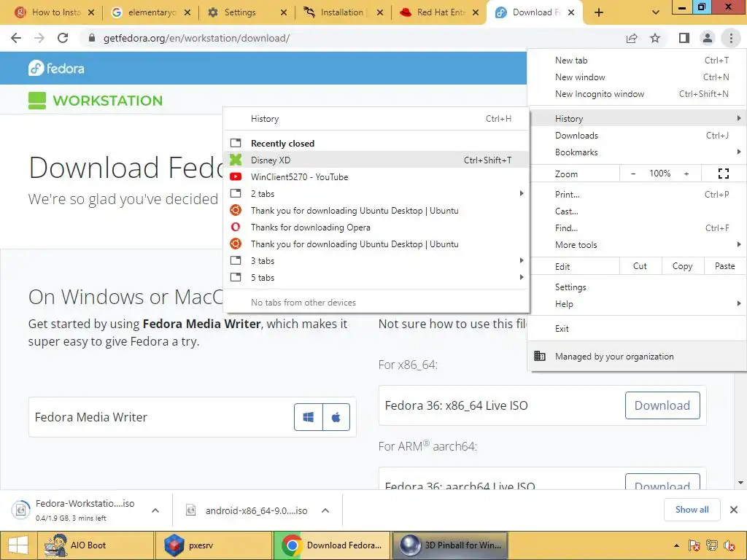Click Copy in the Edit row

coord(682,266)
